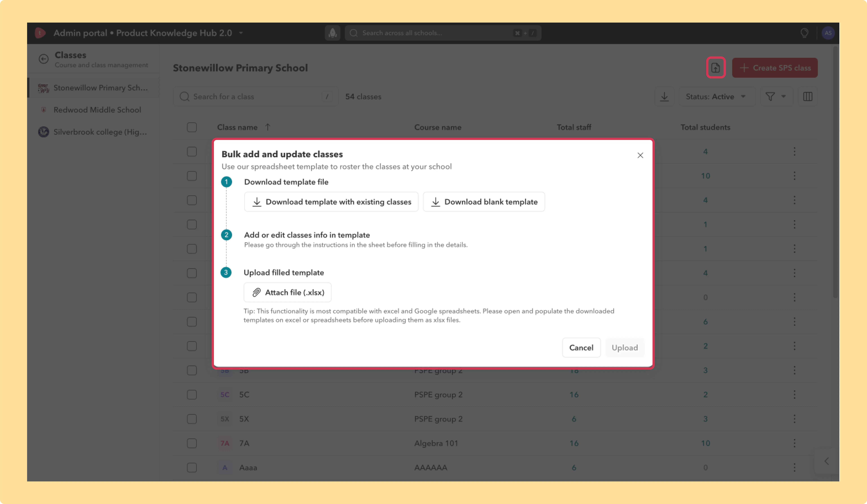The image size is (867, 504).
Task: Click the Total staff column header
Action: (574, 127)
